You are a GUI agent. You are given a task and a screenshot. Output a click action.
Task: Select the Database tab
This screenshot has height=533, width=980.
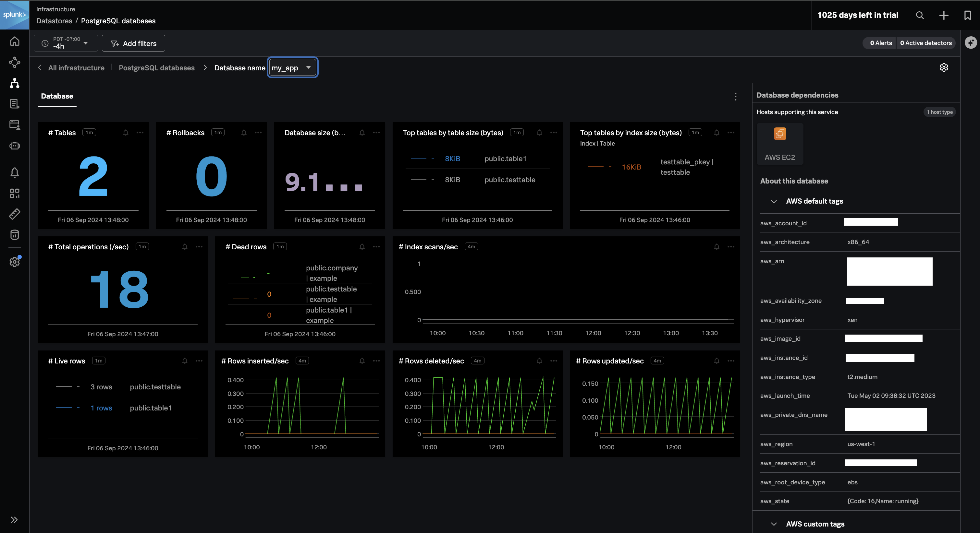[57, 96]
